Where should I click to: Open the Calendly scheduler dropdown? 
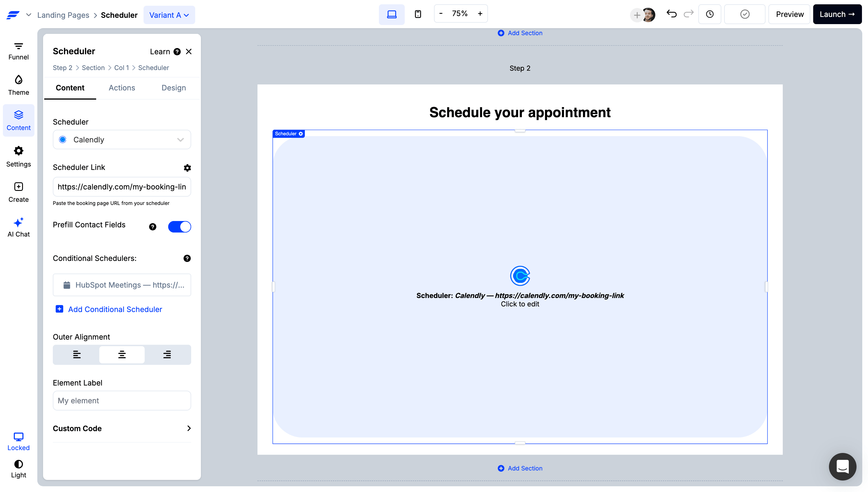(122, 140)
